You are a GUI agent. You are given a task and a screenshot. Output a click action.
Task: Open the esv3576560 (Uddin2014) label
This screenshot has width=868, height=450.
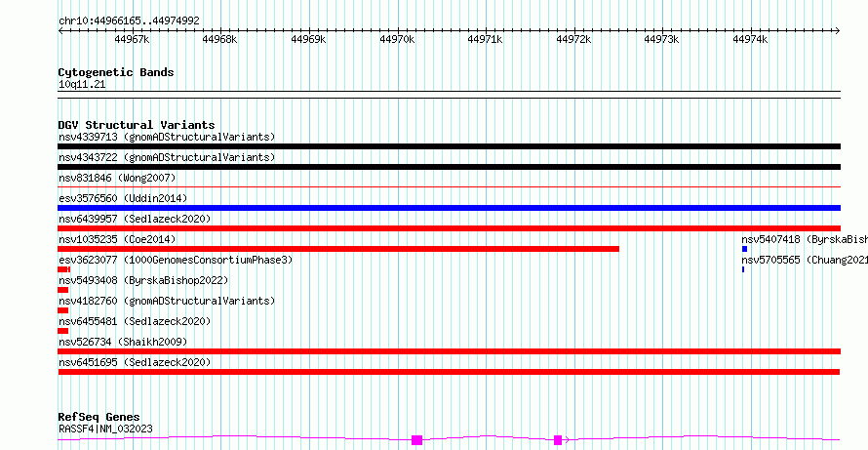tap(123, 198)
